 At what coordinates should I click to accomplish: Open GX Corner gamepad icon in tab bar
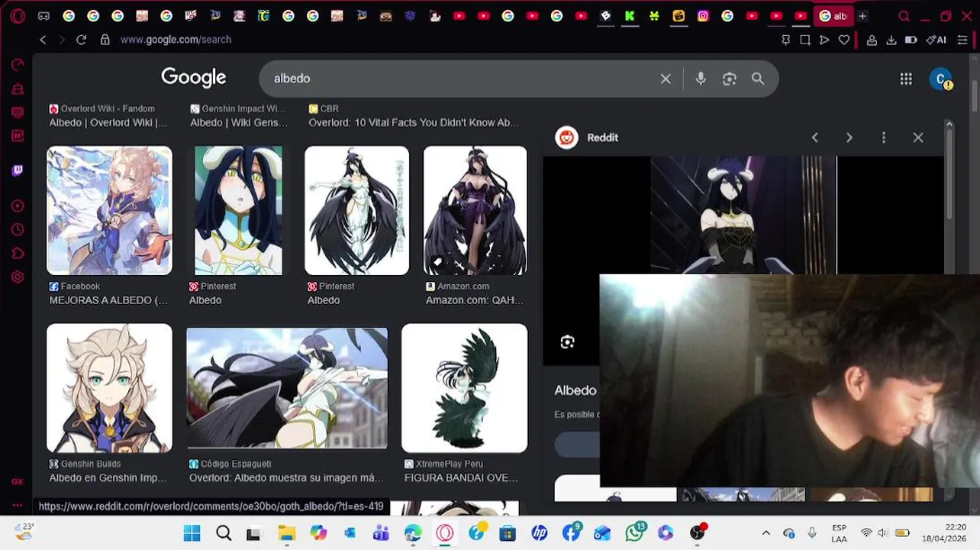(x=44, y=16)
